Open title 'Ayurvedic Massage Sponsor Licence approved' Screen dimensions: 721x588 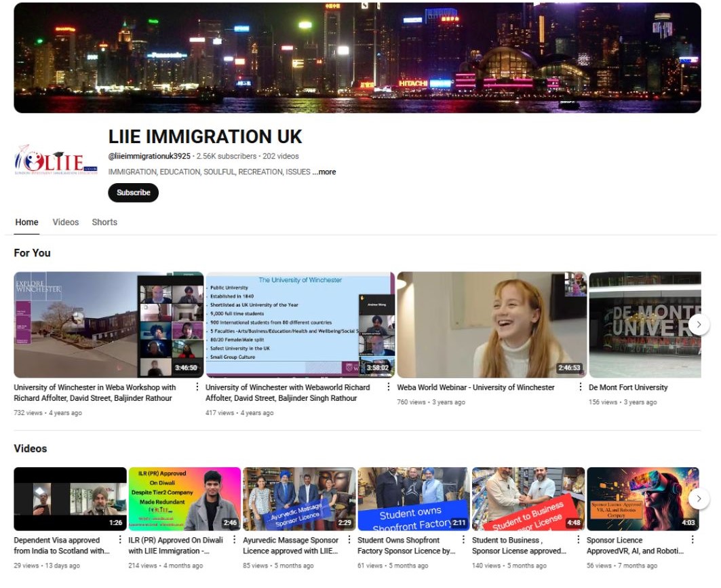[x=290, y=545]
